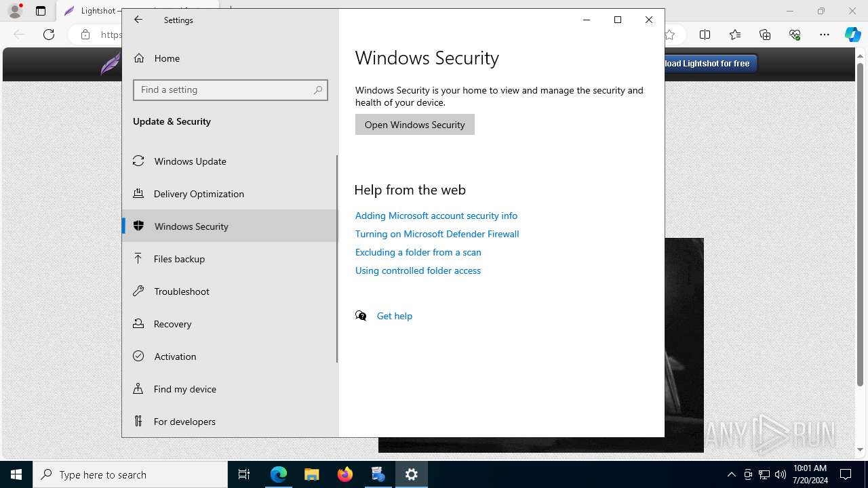Open Firefox from taskbar
868x488 pixels.
coord(345,474)
